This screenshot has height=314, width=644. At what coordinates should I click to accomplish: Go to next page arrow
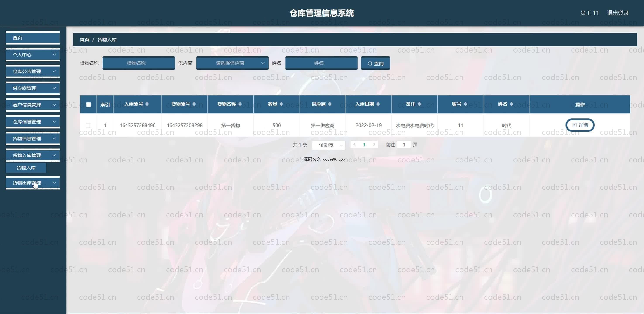pos(374,145)
